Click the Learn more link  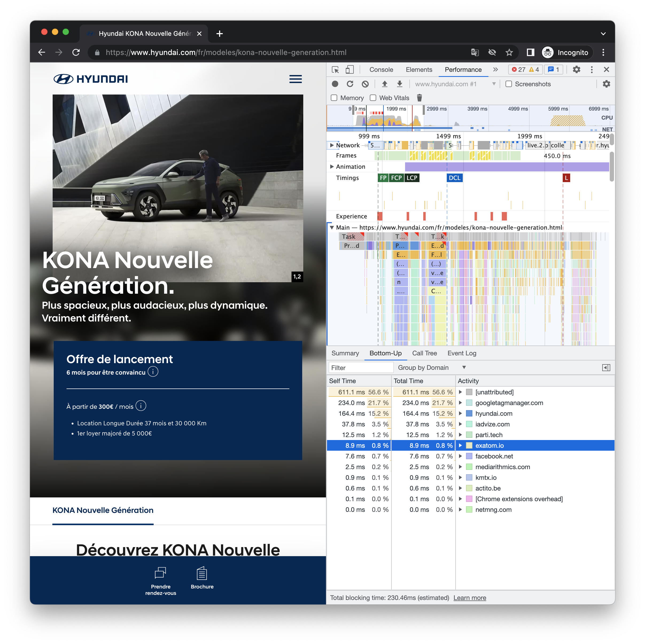[469, 598]
